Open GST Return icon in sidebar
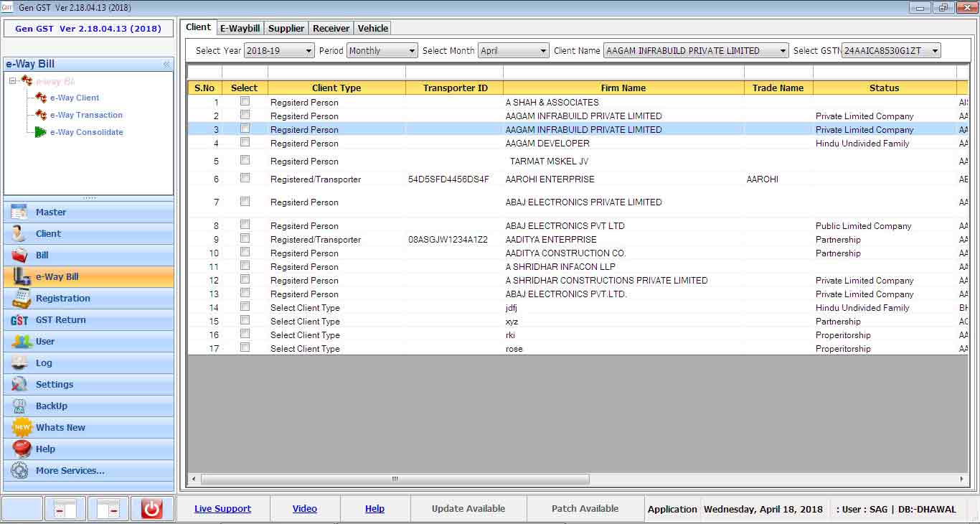The width and height of the screenshot is (980, 524). point(20,320)
